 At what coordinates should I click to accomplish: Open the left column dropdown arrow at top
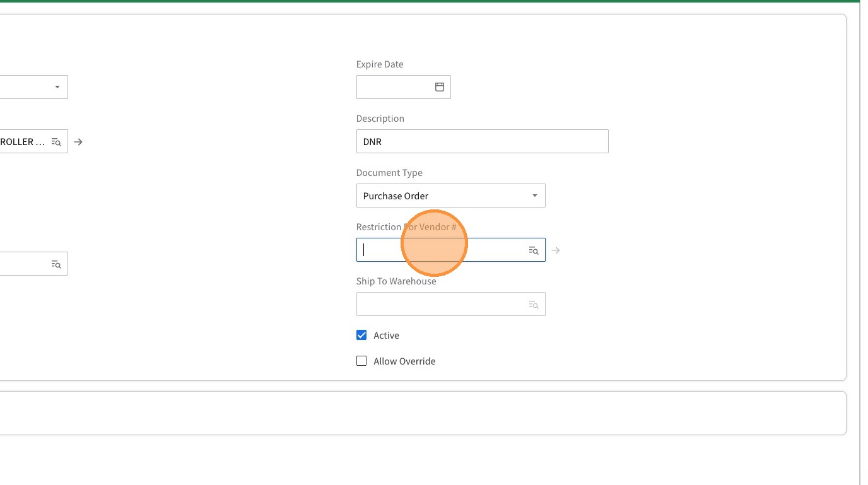57,87
